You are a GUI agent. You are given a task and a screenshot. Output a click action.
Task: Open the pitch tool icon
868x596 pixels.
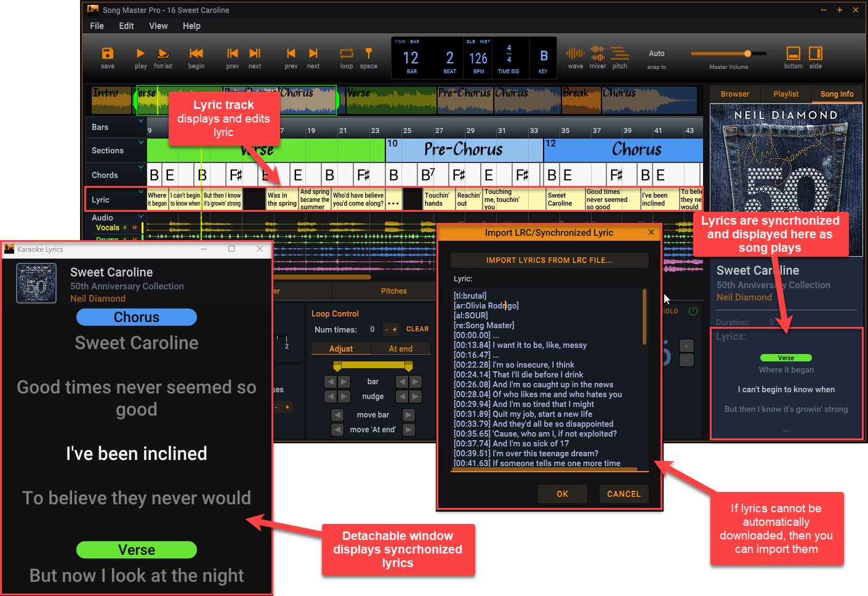[619, 54]
